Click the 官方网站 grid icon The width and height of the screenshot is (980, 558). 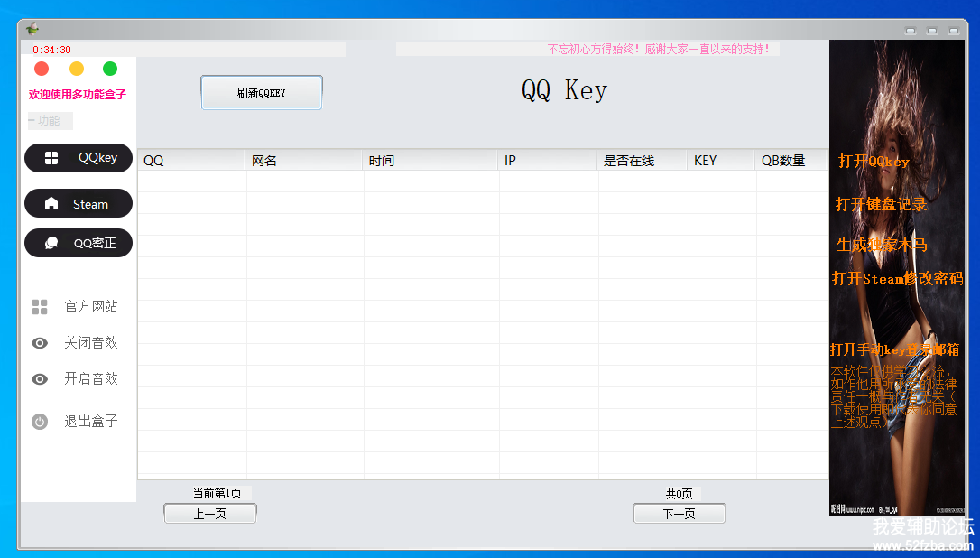tap(40, 306)
